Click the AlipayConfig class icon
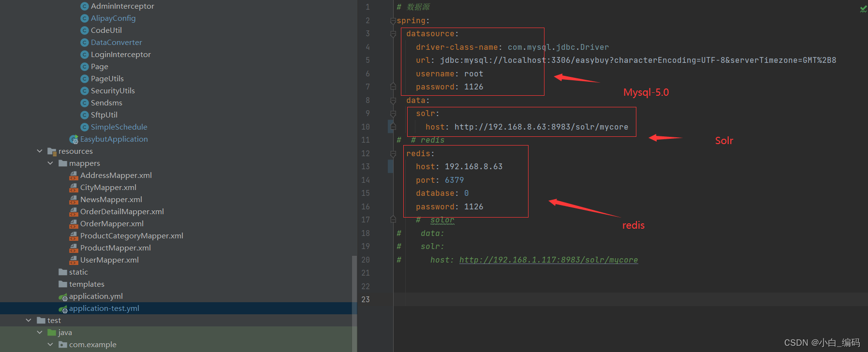 tap(85, 18)
